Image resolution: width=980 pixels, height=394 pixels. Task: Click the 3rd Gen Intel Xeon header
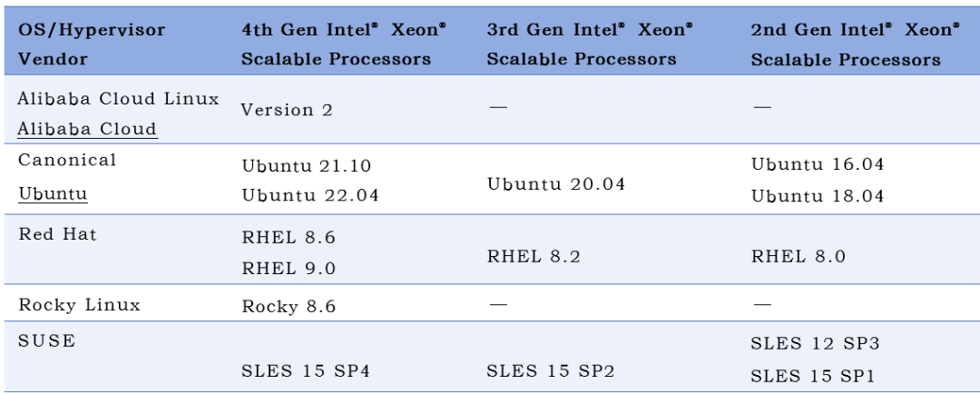click(x=590, y=44)
